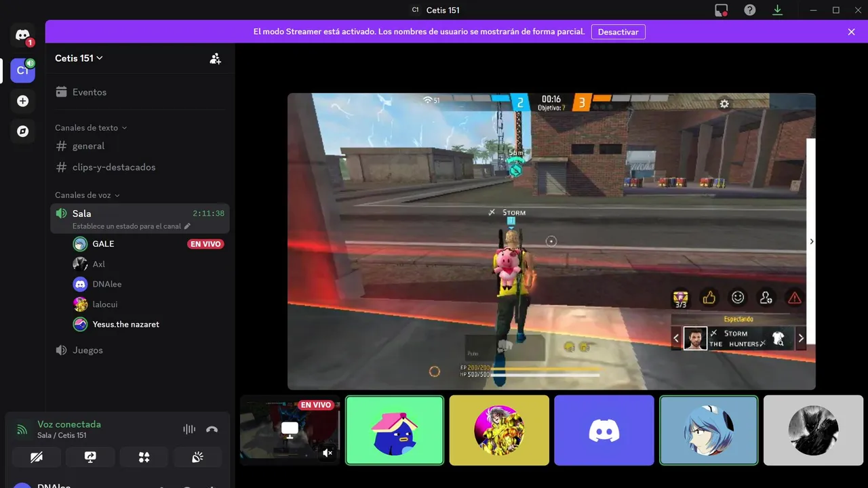868x488 pixels.
Task: Click next spectated player arrow
Action: coord(801,338)
